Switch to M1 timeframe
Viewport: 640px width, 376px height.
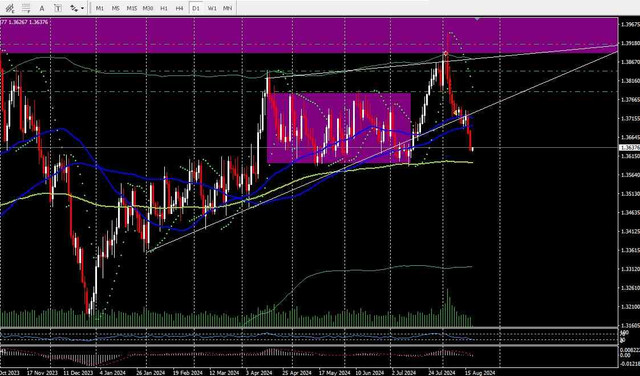click(x=100, y=8)
